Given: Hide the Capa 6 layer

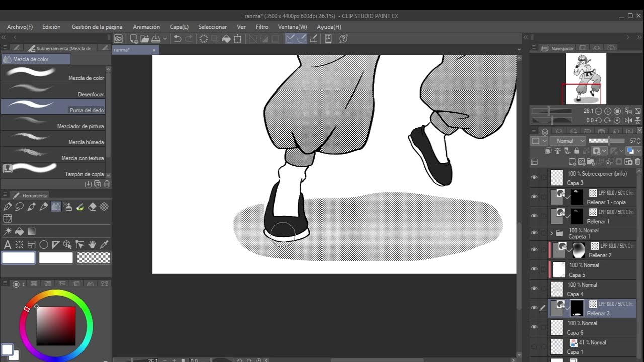Looking at the screenshot, I should tap(534, 327).
